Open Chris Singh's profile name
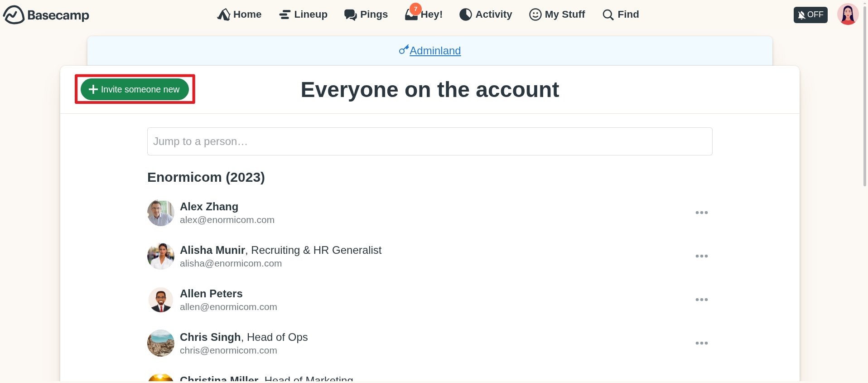The width and height of the screenshot is (868, 383). [210, 337]
